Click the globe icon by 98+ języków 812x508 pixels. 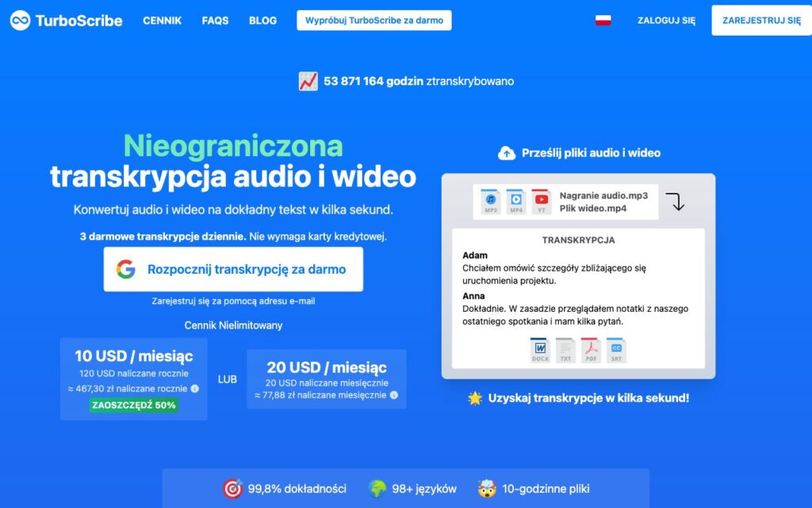tap(377, 488)
